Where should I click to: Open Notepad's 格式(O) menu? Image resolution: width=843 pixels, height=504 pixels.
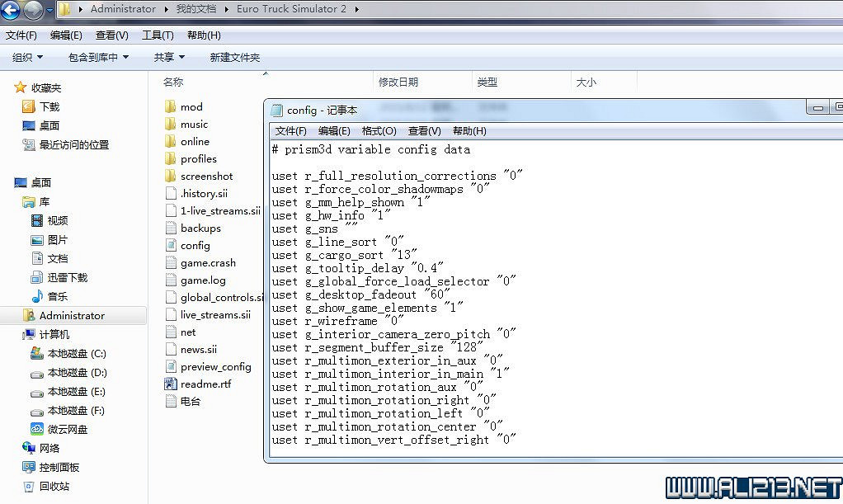[x=379, y=130]
